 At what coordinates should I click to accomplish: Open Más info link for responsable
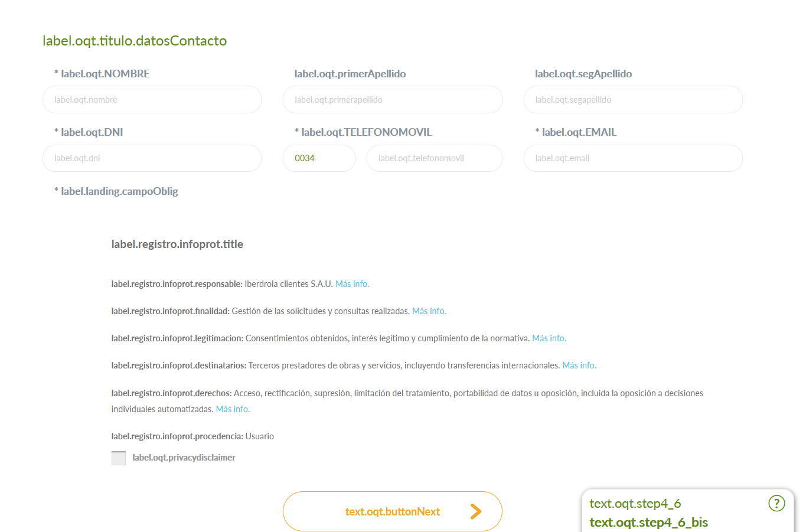click(x=353, y=284)
